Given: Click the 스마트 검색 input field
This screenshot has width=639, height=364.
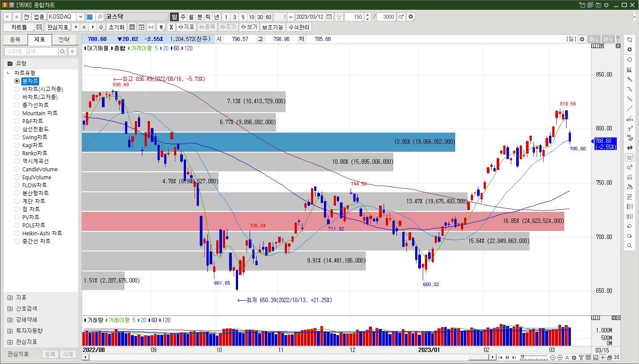Looking at the screenshot, I should point(32,52).
